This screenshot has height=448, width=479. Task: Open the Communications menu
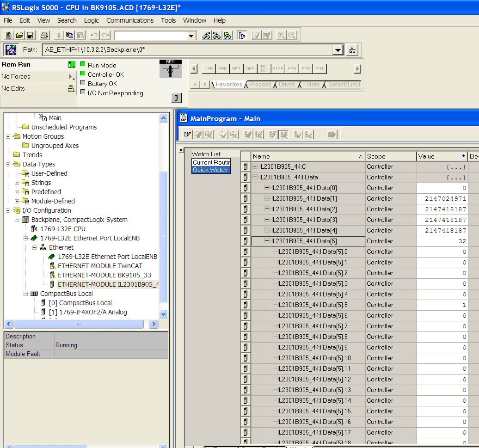[x=130, y=20]
